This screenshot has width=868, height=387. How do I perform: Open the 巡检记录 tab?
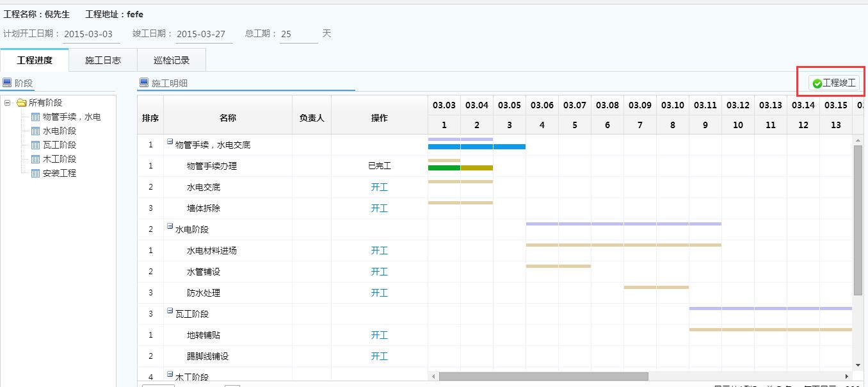pyautogui.click(x=172, y=60)
